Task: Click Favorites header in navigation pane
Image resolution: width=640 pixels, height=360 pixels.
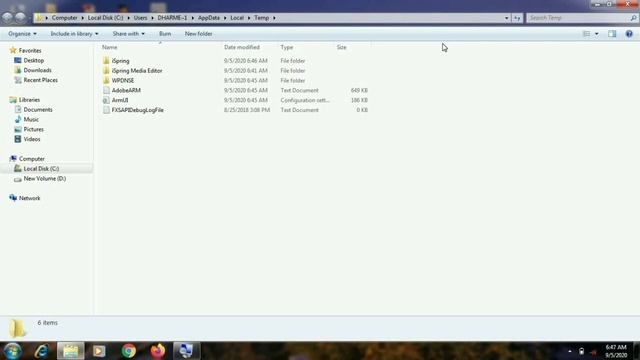Action: point(30,51)
